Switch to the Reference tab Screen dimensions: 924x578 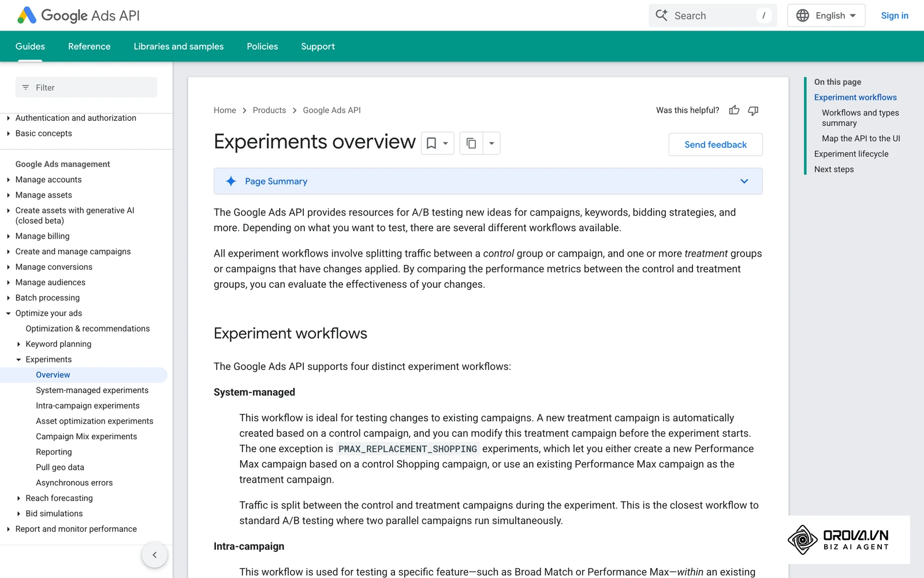(89, 46)
